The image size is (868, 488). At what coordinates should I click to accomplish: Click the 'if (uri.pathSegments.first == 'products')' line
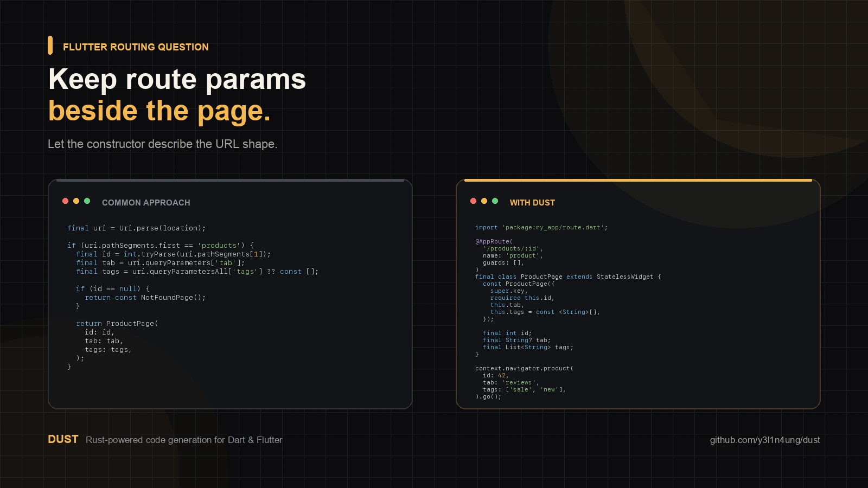[161, 246]
